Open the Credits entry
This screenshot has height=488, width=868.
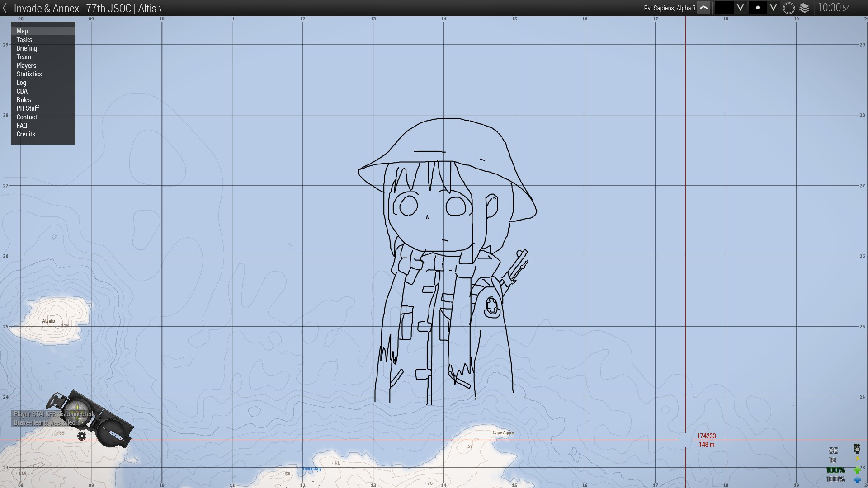click(x=26, y=134)
